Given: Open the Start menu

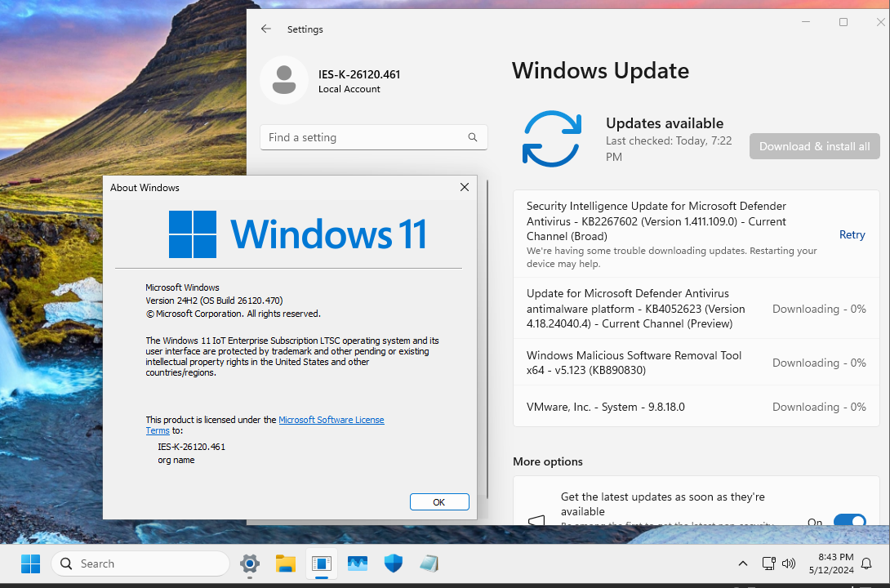Looking at the screenshot, I should (30, 563).
